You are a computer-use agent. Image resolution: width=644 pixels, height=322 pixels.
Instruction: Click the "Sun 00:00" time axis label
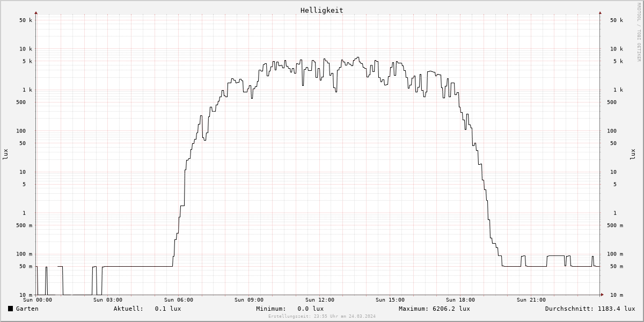[38, 300]
